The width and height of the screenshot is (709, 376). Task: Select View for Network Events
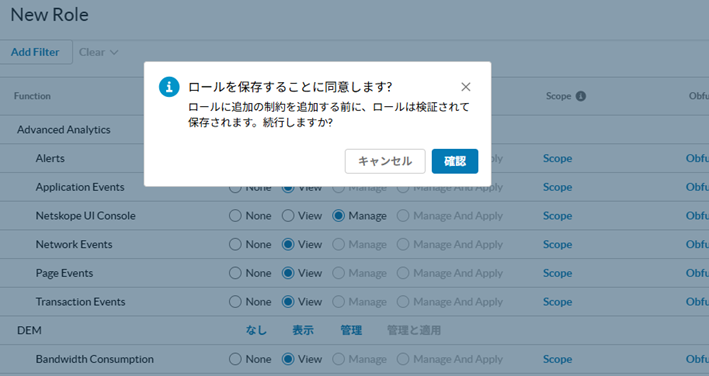(x=288, y=244)
